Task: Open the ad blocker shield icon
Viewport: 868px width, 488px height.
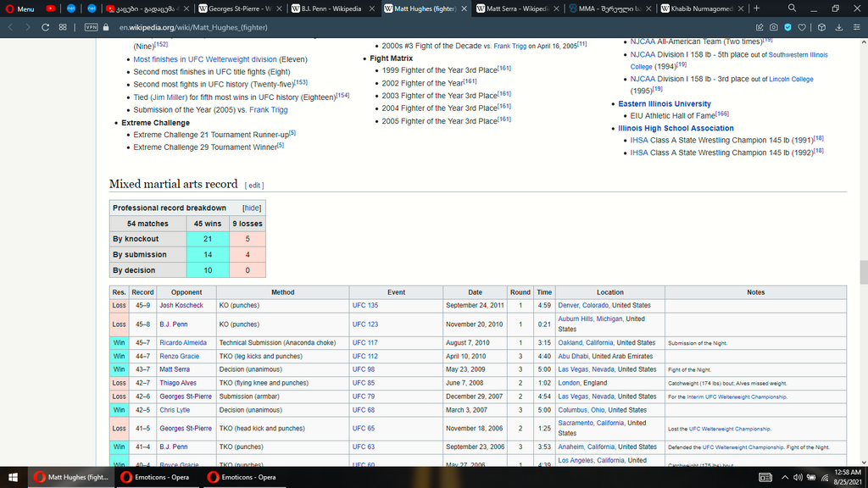Action: pos(787,27)
